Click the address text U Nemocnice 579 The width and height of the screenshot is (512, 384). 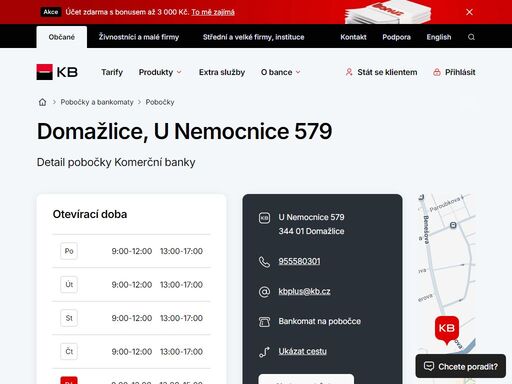pyautogui.click(x=311, y=217)
